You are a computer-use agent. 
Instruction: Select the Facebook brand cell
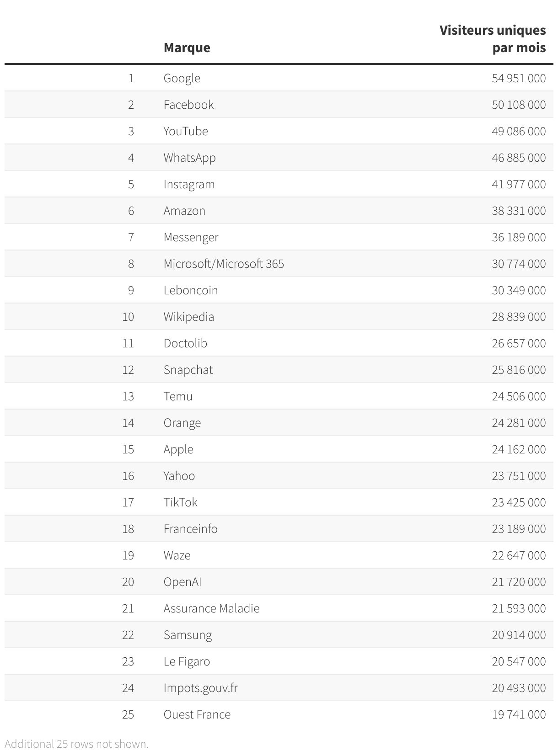[x=188, y=105]
